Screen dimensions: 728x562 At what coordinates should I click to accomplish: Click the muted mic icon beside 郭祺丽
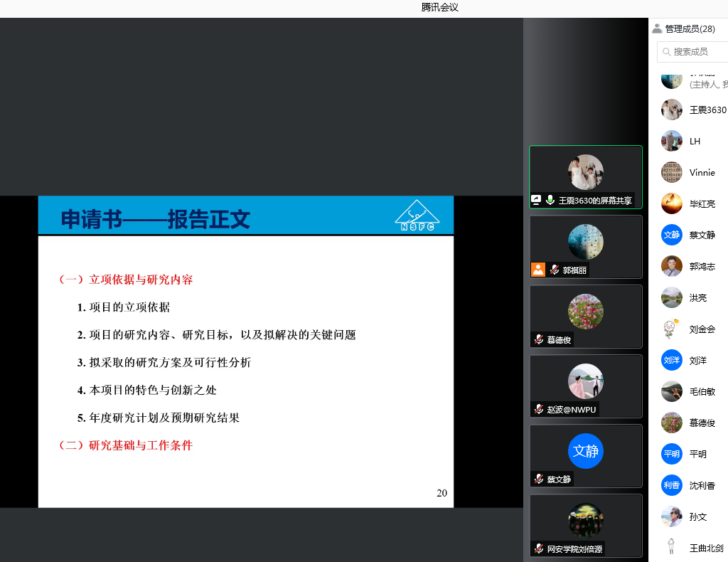click(x=555, y=270)
